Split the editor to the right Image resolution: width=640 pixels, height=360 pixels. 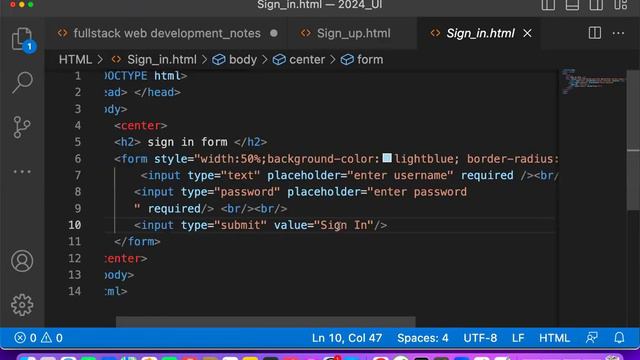coord(595,33)
